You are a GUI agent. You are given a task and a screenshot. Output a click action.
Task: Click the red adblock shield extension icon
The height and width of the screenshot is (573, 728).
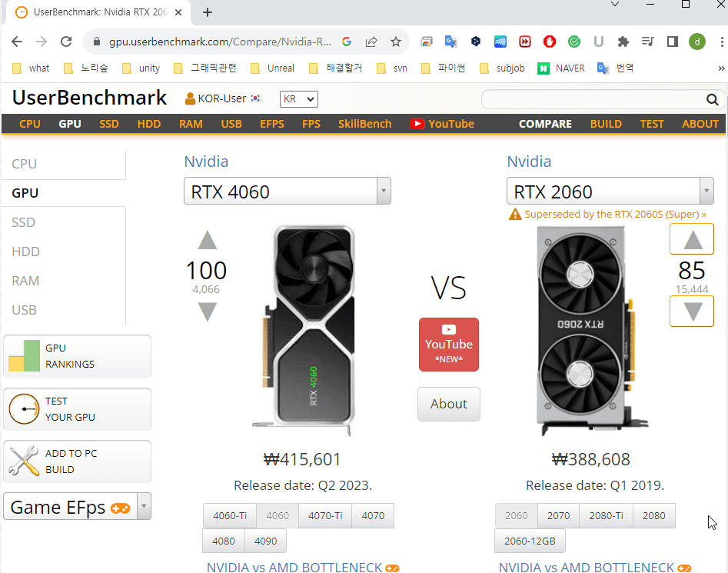tap(549, 42)
